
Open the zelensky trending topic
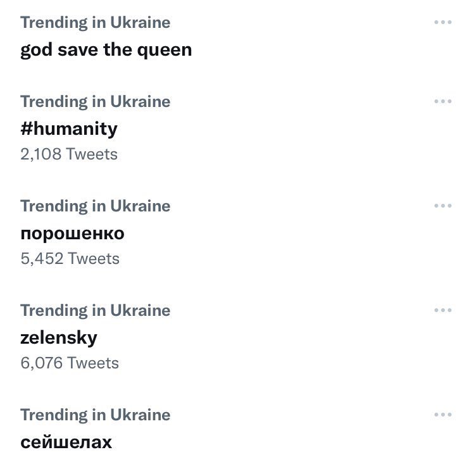59,338
